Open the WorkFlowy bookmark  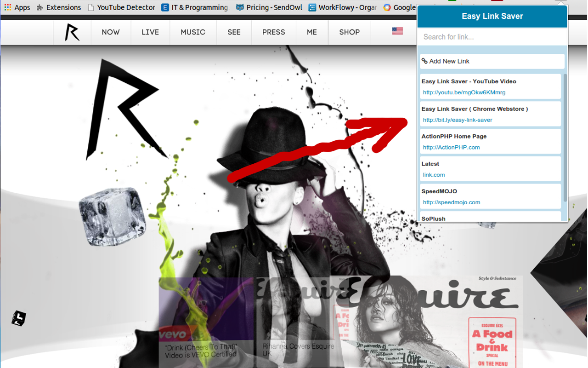coord(343,7)
